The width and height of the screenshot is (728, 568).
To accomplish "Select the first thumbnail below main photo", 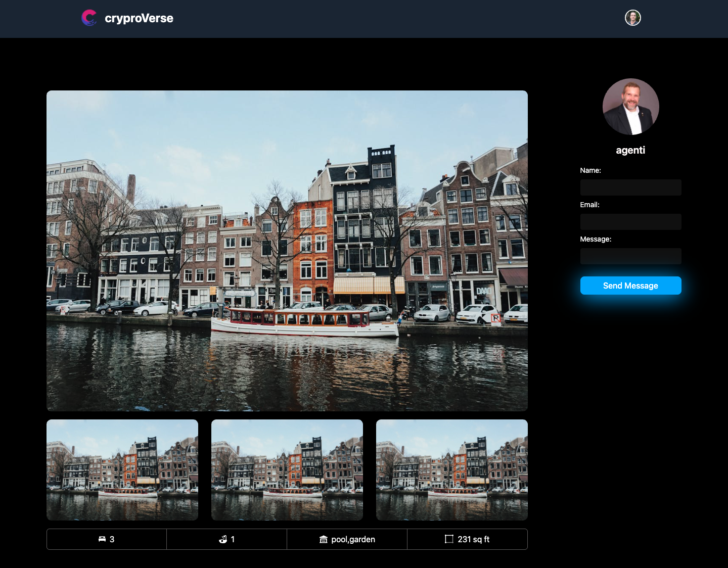I will click(x=122, y=470).
